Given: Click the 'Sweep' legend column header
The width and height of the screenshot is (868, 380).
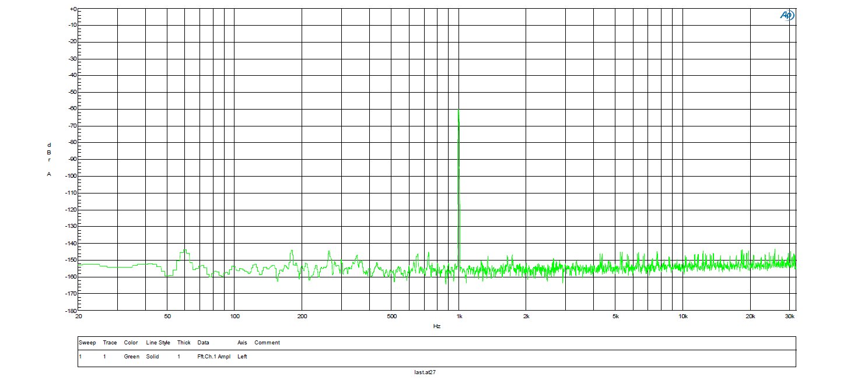Looking at the screenshot, I should pyautogui.click(x=87, y=343).
